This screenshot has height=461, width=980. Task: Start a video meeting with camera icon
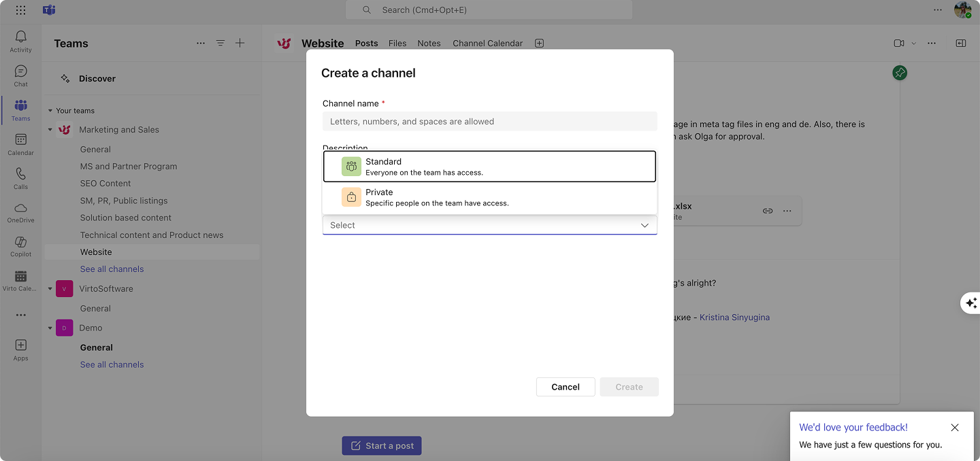(x=899, y=43)
